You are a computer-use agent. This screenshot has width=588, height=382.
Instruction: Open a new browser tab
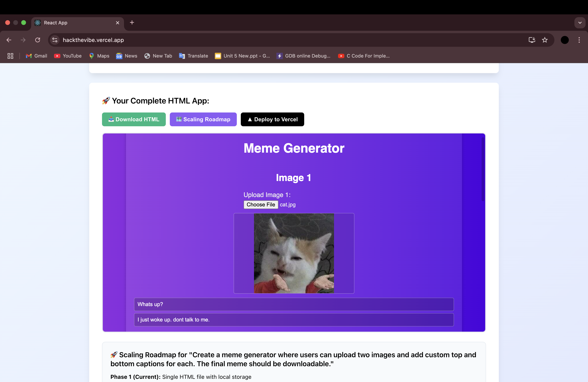[x=132, y=22]
